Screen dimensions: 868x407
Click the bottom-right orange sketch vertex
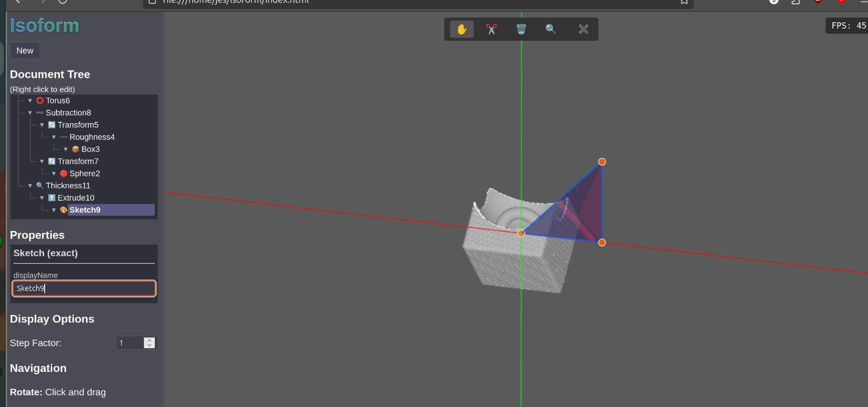coord(602,242)
